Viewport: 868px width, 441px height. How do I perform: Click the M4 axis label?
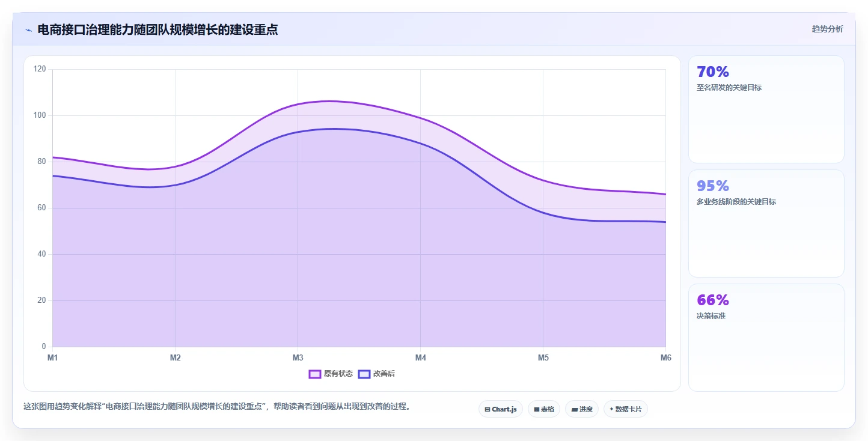point(421,358)
